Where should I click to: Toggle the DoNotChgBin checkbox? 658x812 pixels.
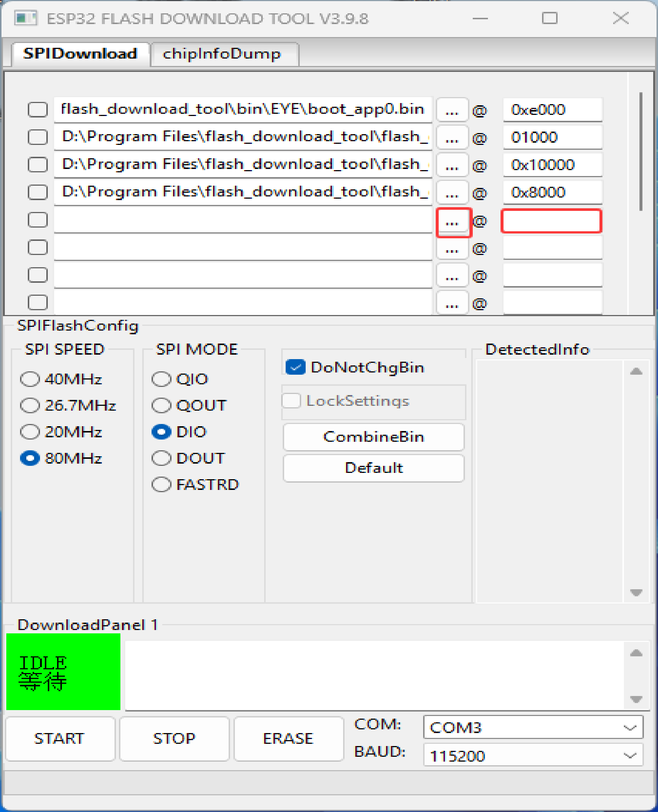[295, 367]
